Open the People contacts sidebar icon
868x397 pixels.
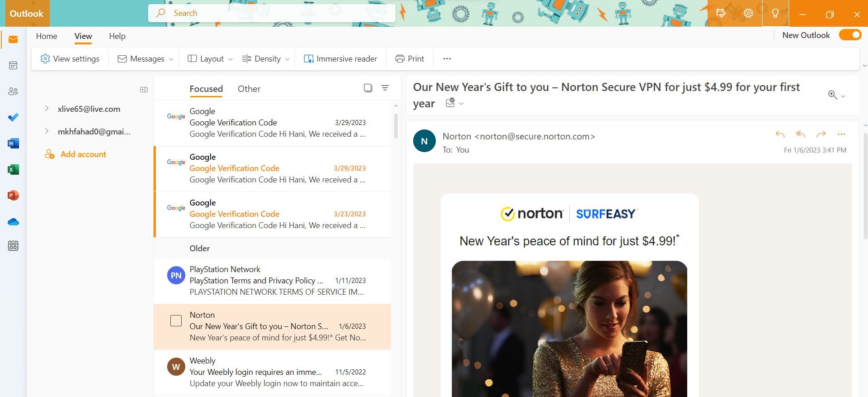tap(13, 91)
